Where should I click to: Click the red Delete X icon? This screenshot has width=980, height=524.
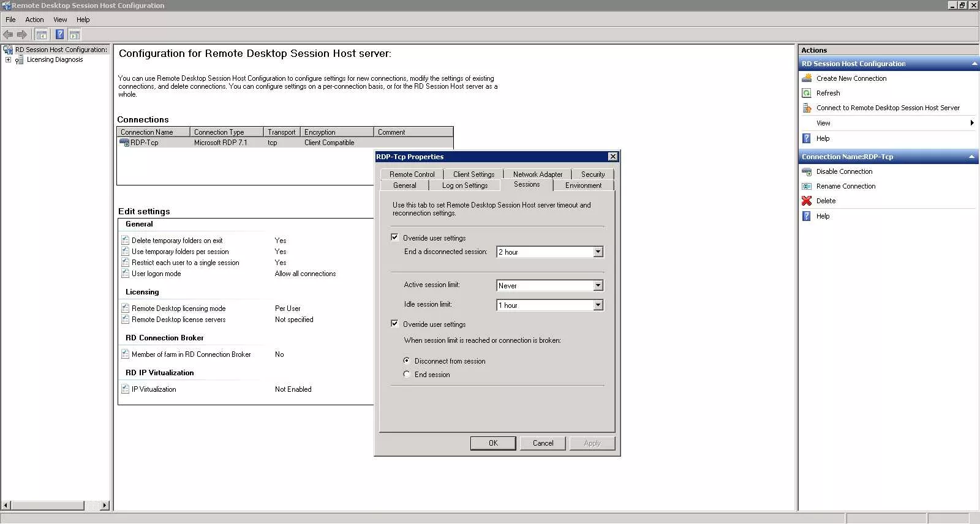tap(807, 201)
